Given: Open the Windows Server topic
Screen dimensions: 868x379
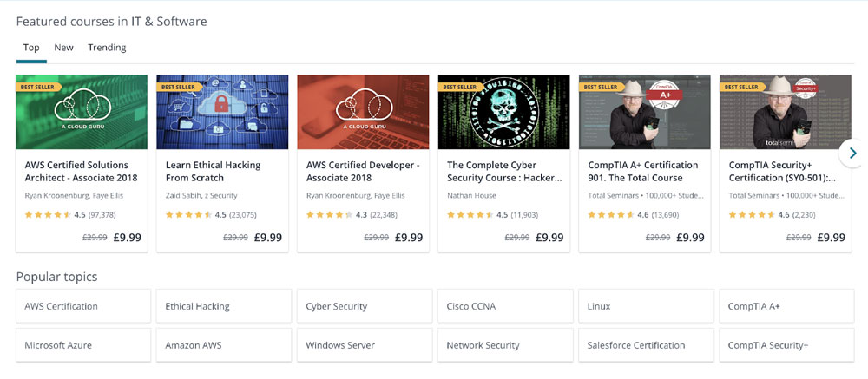Looking at the screenshot, I should tap(365, 345).
